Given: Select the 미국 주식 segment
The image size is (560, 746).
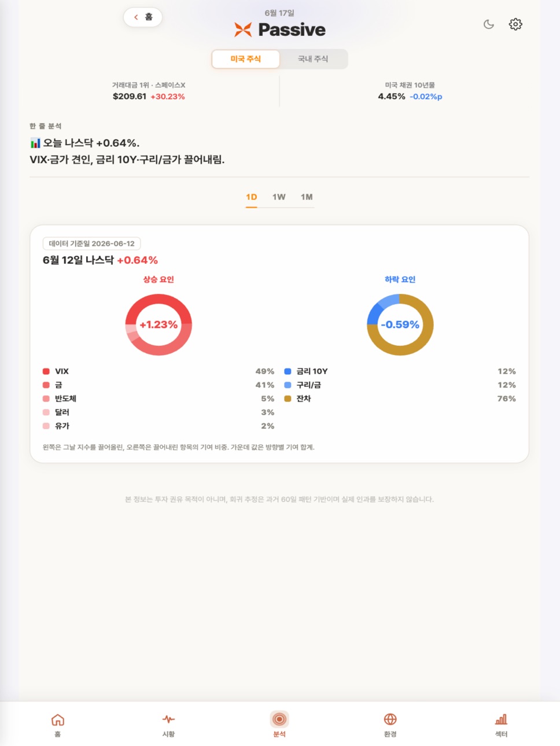Looking at the screenshot, I should 246,59.
